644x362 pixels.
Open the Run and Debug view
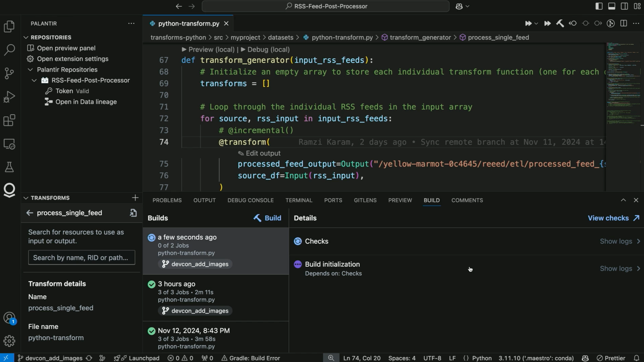coord(9,97)
